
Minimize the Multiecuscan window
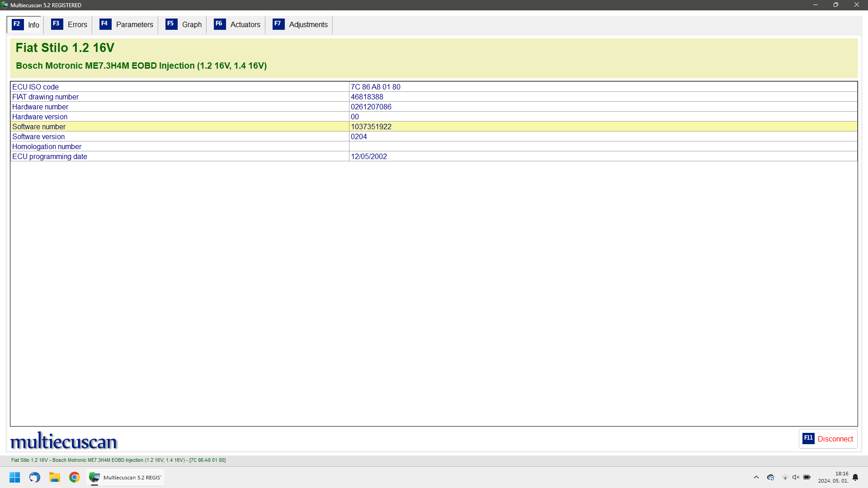pyautogui.click(x=816, y=5)
